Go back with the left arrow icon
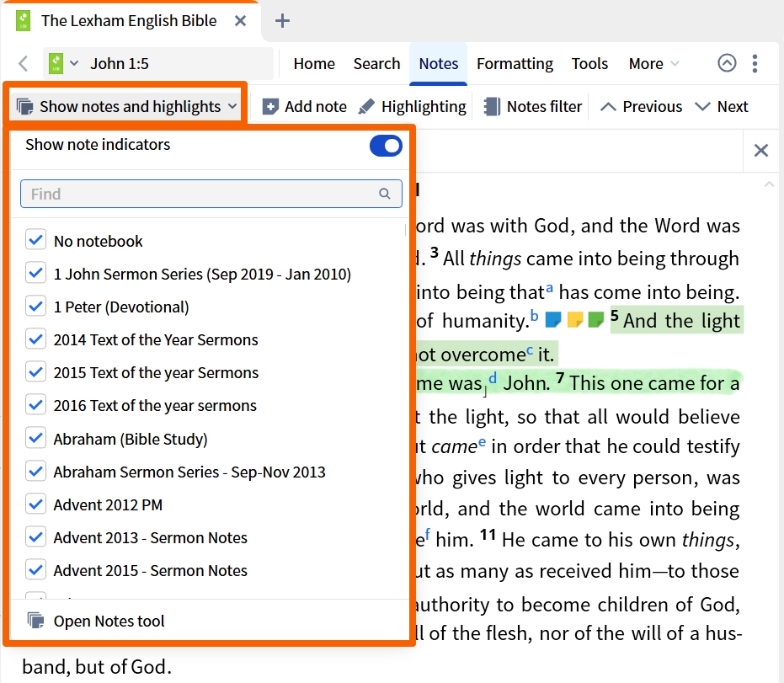Viewport: 784px width, 683px height. click(23, 63)
